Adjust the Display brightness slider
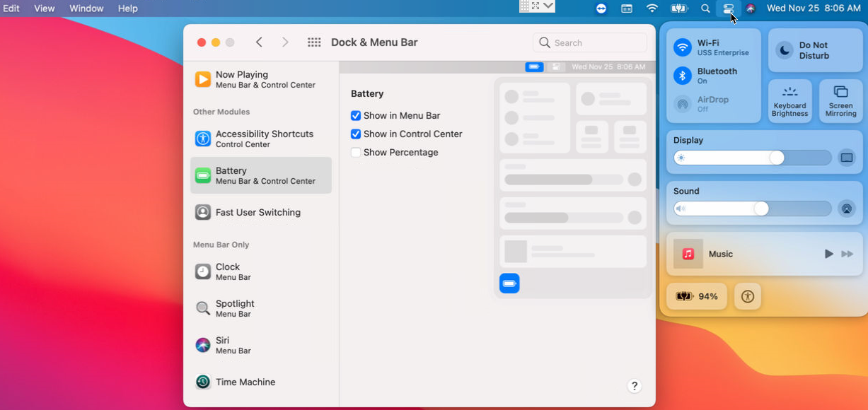The width and height of the screenshot is (868, 410). (776, 158)
